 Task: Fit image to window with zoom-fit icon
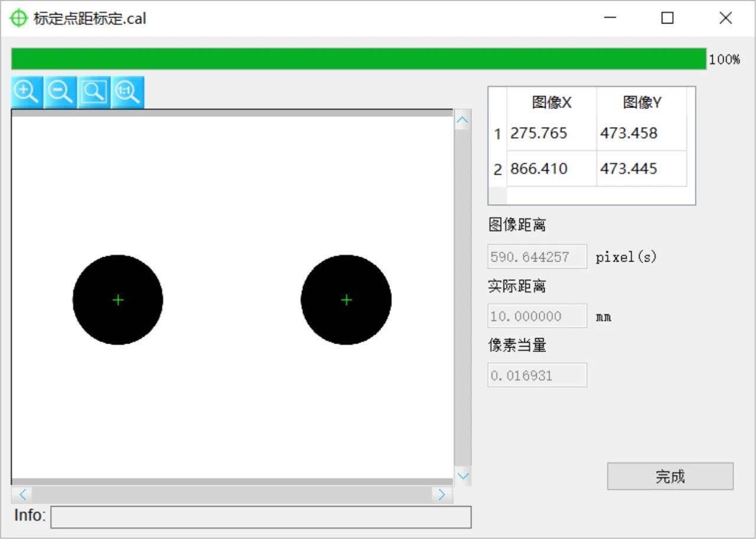click(94, 92)
